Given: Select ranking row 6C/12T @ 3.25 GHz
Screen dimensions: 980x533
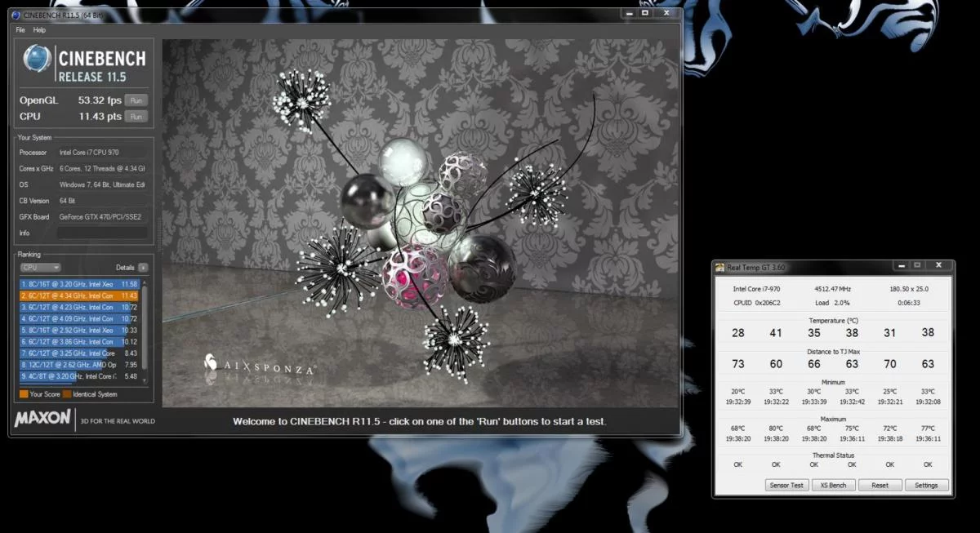Looking at the screenshot, I should pos(79,353).
